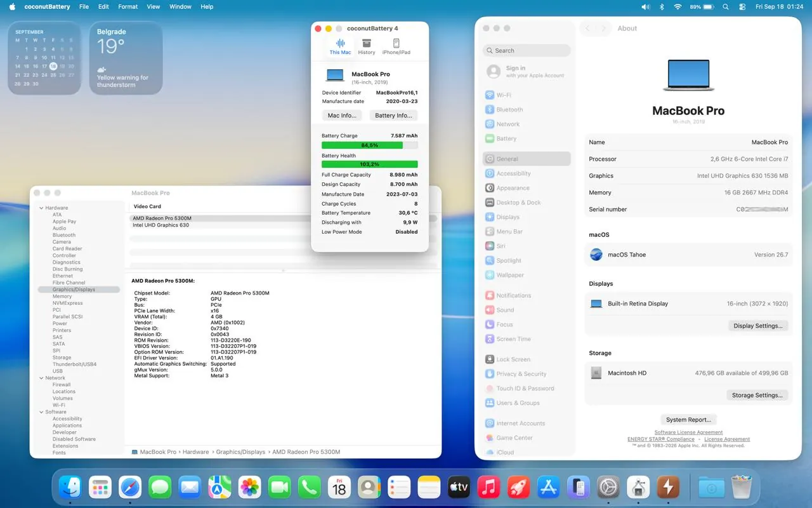Image resolution: width=812 pixels, height=508 pixels.
Task: Open the Format menu in the menu bar
Action: click(x=128, y=6)
